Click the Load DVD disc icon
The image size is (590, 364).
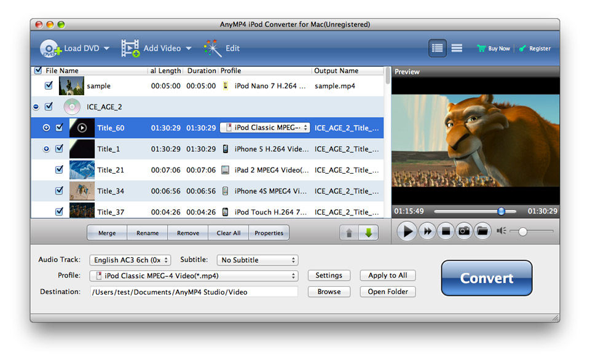tap(50, 48)
